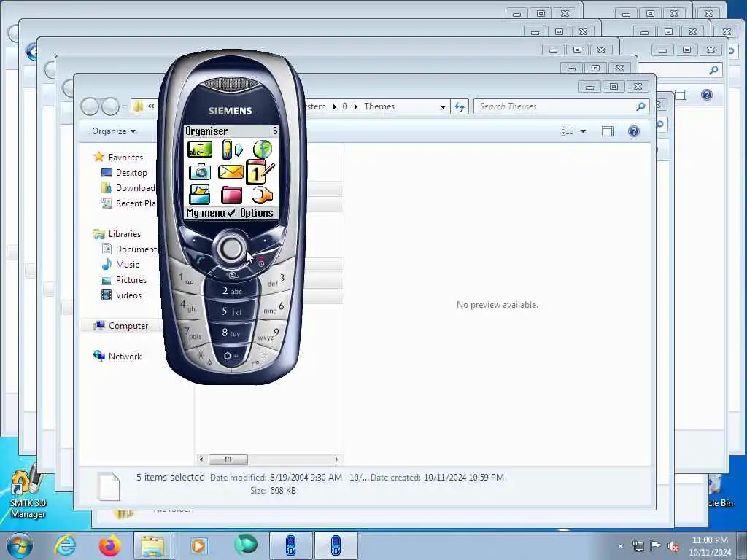Click the 8 tuv key on phone keypad

click(231, 332)
